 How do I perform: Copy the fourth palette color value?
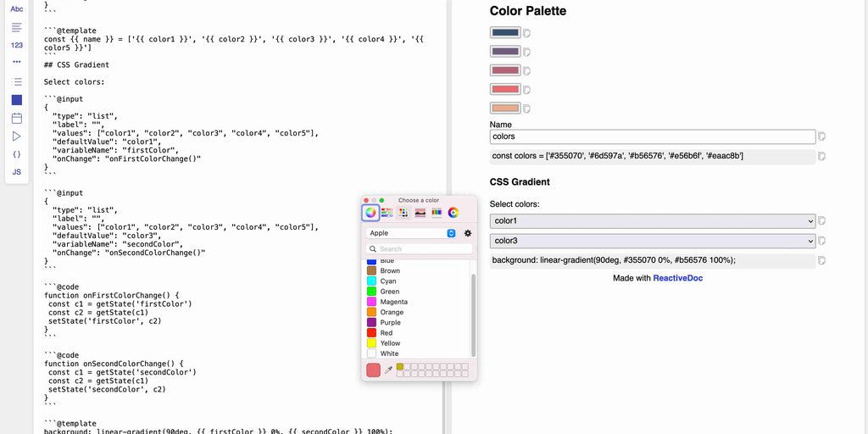click(x=527, y=90)
